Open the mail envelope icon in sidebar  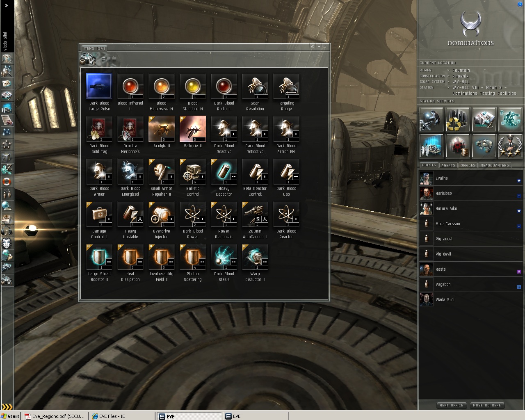[7, 83]
